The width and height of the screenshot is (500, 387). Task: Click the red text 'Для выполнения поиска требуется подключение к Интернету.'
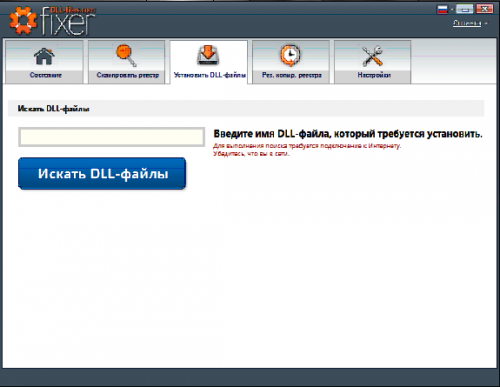point(307,146)
